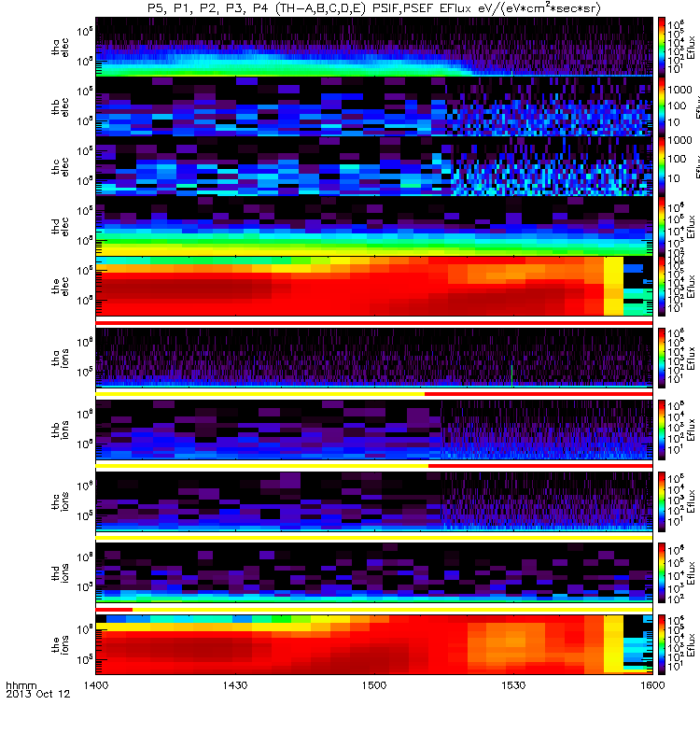Click the short red segment of the bar under thd ions
Image resolution: width=700 pixels, height=747 pixels.
click(x=114, y=610)
